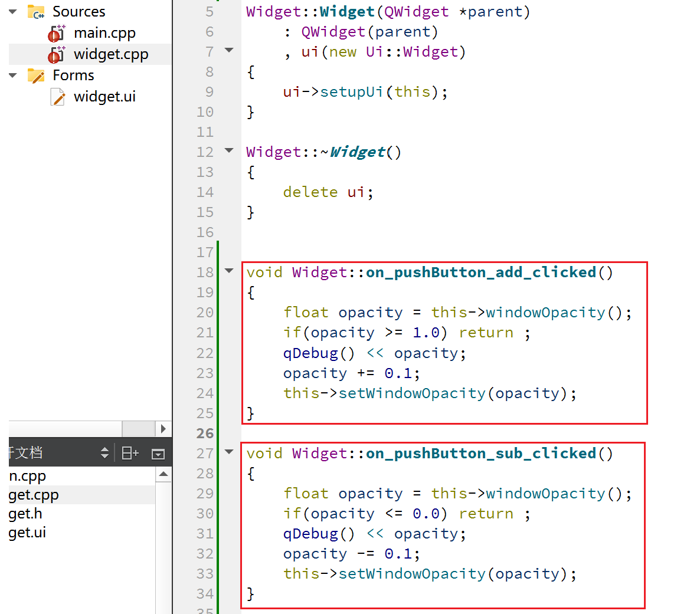The height and width of the screenshot is (614, 700).
Task: Select get.h in open documents list
Action: tap(25, 514)
